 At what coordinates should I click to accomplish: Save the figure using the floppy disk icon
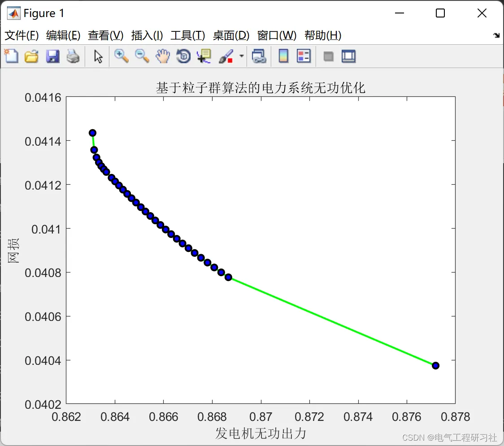[53, 56]
